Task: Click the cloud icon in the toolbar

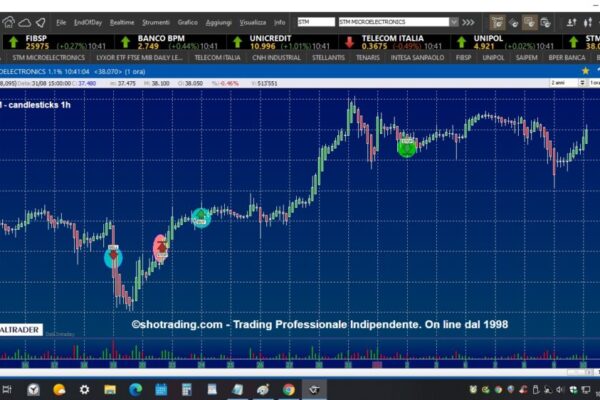Action: point(25,23)
